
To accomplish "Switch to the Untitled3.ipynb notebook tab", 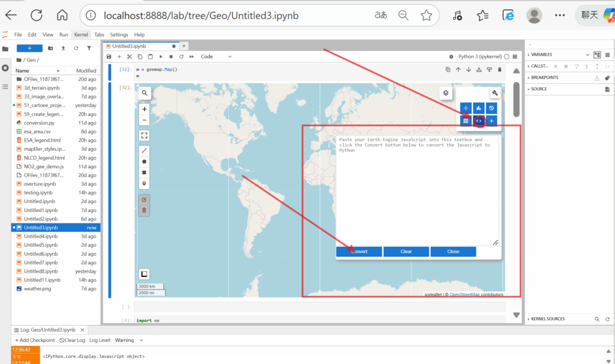I will tap(129, 46).
